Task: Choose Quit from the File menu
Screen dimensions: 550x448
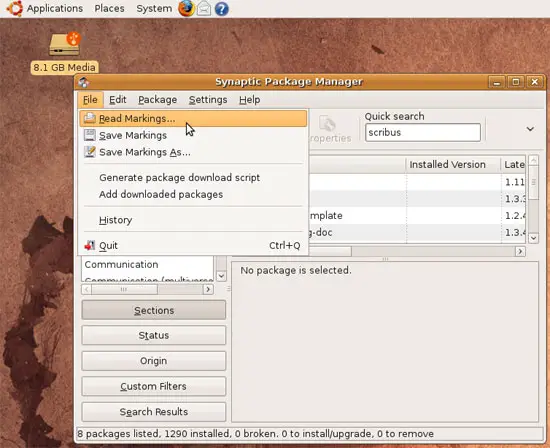Action: pyautogui.click(x=193, y=245)
